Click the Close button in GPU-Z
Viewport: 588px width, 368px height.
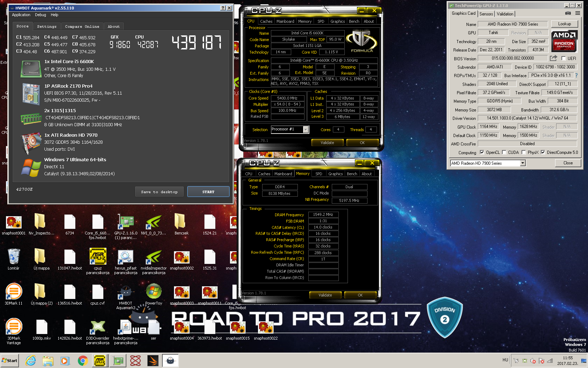568,163
